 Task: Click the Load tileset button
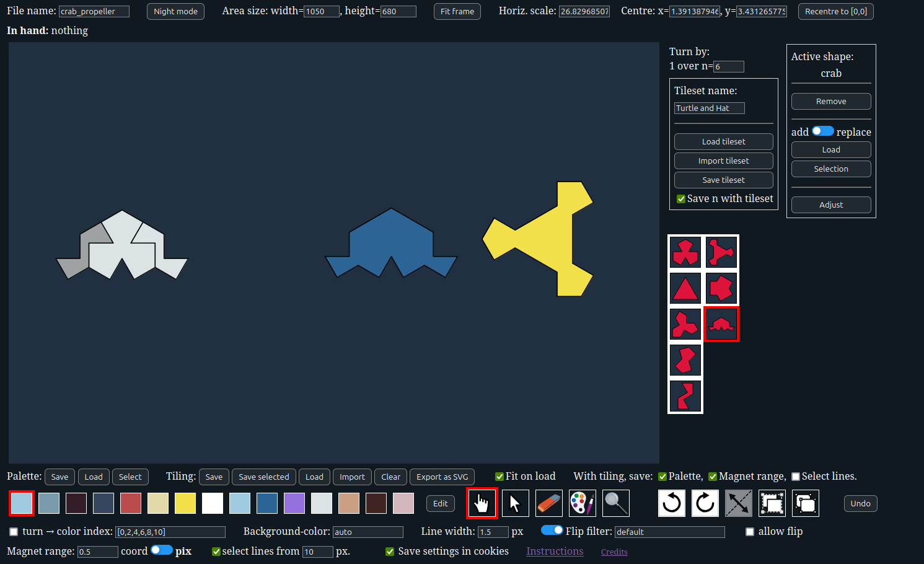[723, 141]
